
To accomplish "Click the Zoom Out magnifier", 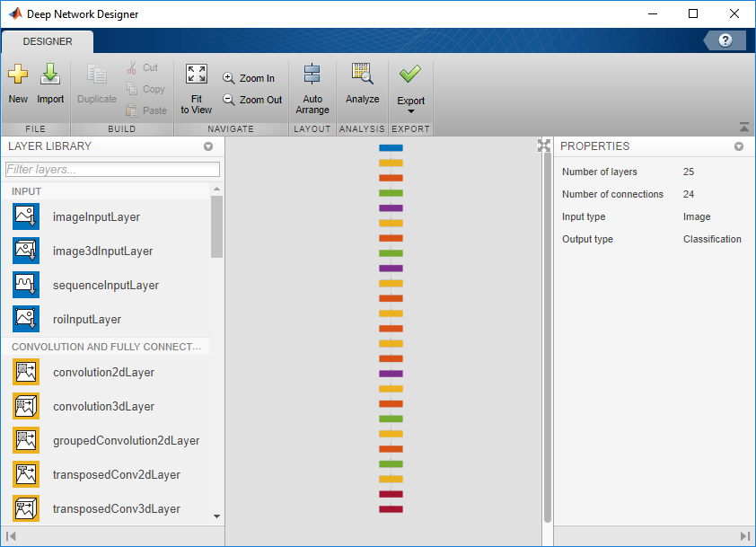I will (x=229, y=100).
